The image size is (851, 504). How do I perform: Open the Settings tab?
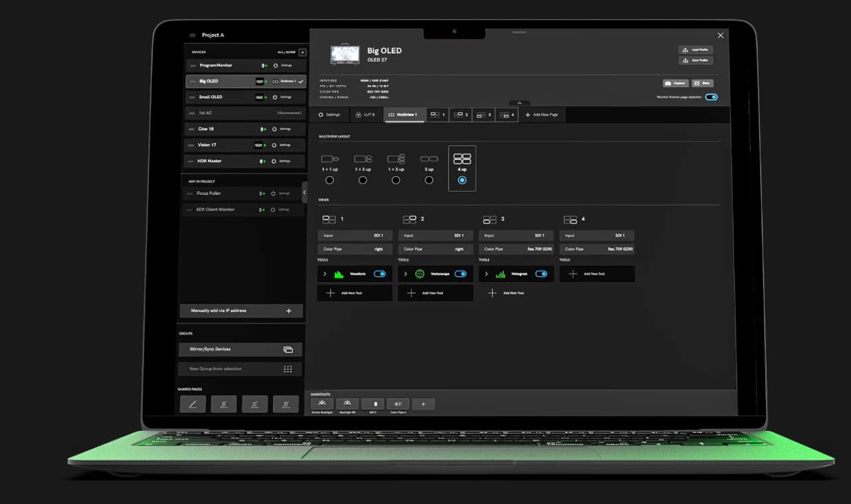(x=330, y=114)
